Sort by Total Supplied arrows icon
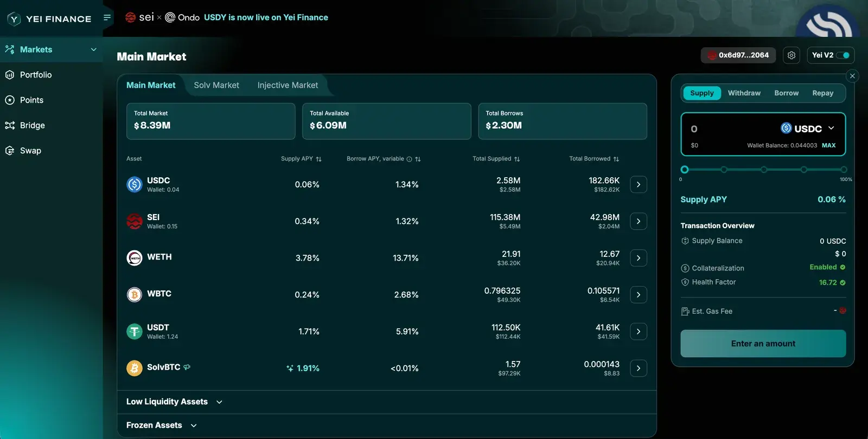The width and height of the screenshot is (868, 439). point(517,159)
